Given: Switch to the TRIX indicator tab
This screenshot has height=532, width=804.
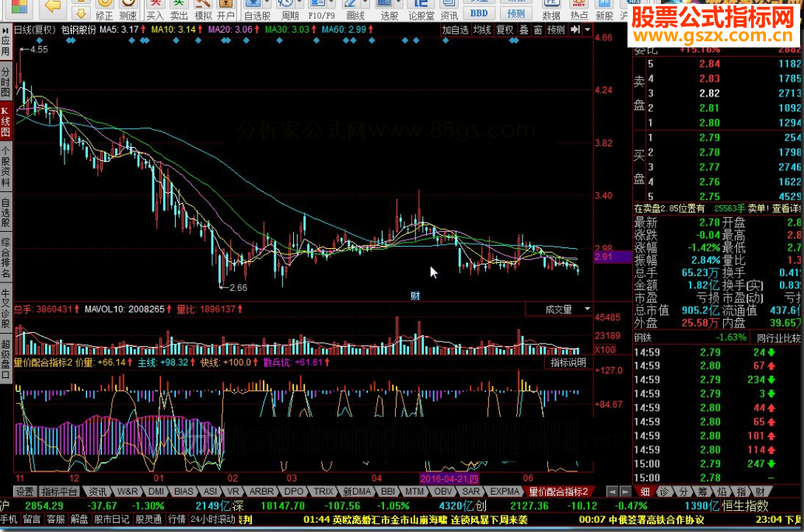Looking at the screenshot, I should (x=323, y=492).
